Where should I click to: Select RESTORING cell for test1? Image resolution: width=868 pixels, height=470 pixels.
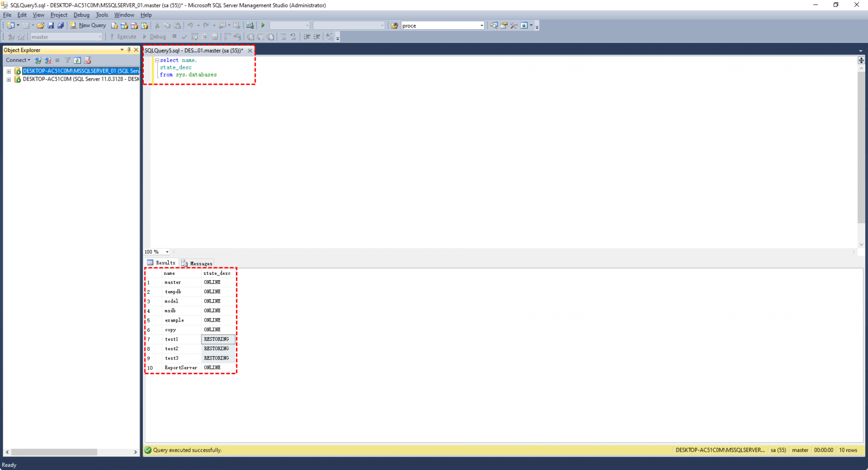(219, 339)
